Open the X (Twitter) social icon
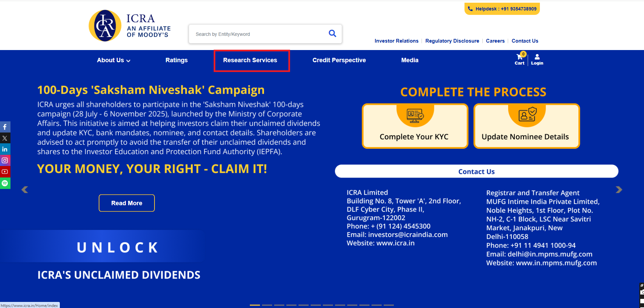This screenshot has width=644, height=308. [5, 138]
